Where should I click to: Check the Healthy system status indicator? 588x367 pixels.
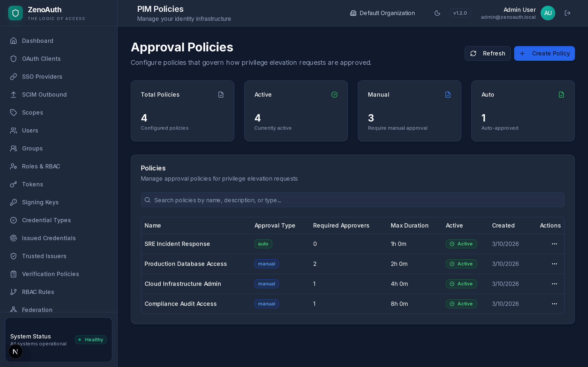coord(91,339)
